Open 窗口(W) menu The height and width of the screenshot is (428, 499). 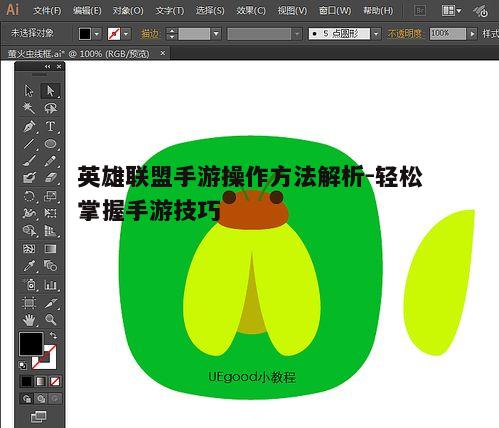[x=335, y=11]
